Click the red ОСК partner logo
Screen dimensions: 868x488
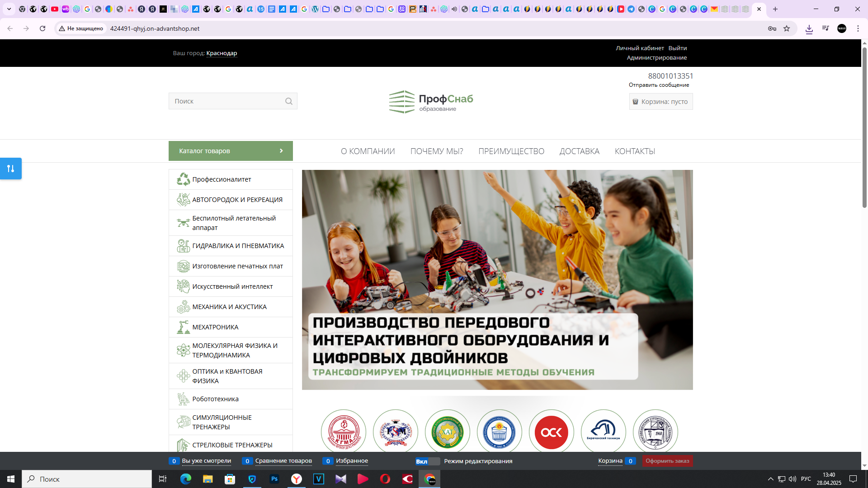click(552, 432)
